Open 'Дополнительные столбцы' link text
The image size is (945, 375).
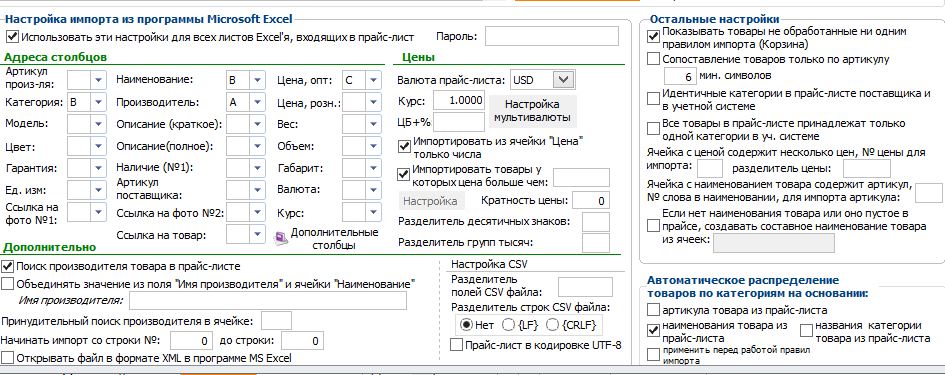tap(334, 239)
